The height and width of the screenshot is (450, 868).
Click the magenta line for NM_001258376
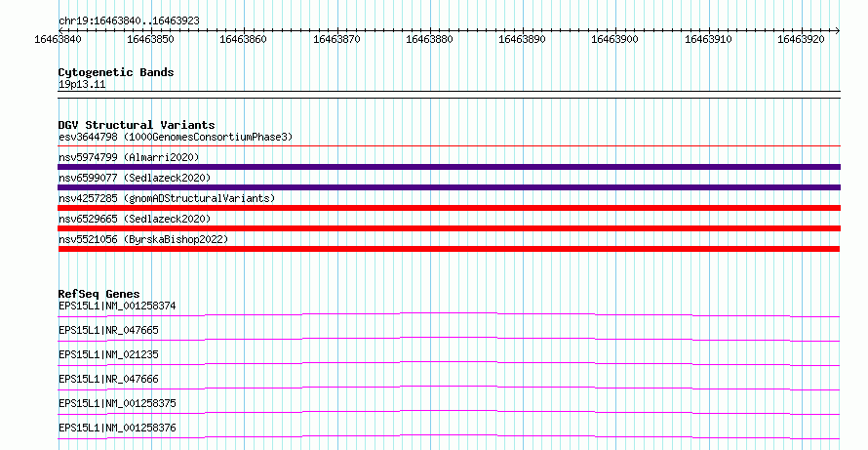449,436
